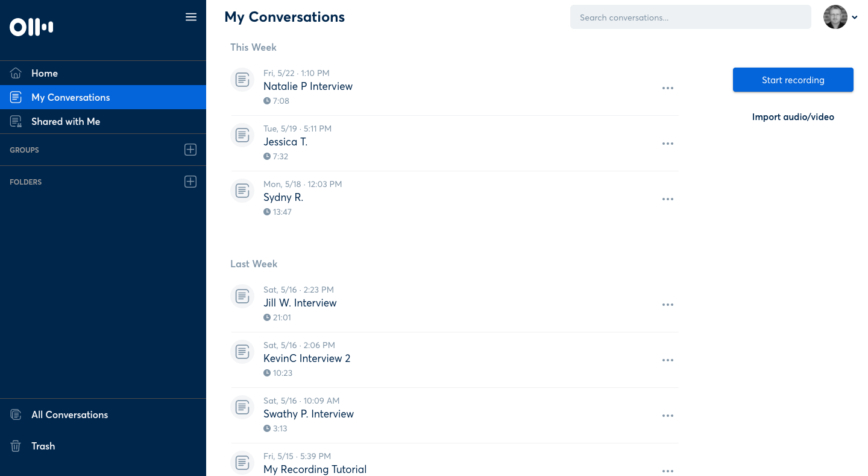
Task: Click Import audio/video link
Action: coord(793,117)
